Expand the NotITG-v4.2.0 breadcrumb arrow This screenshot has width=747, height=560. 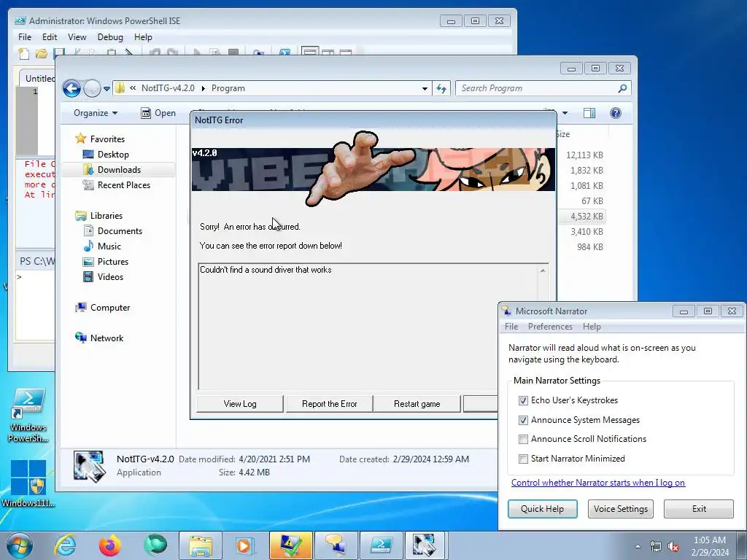(x=204, y=88)
